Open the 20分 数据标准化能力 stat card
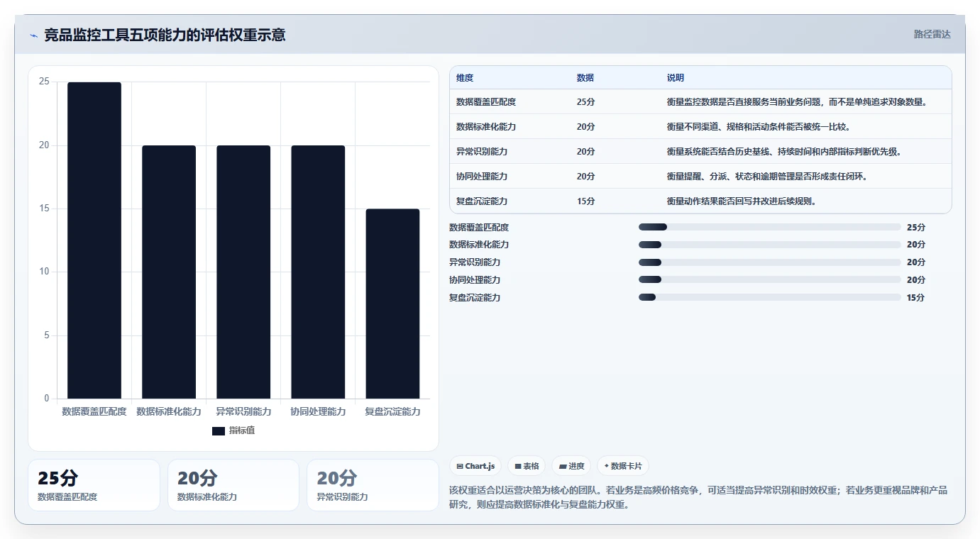Viewport: 980px width, 539px height. point(233,485)
